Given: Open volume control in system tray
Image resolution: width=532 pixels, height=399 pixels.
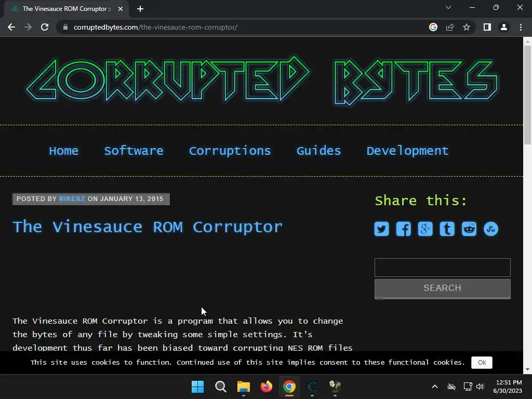Looking at the screenshot, I should tap(480, 387).
